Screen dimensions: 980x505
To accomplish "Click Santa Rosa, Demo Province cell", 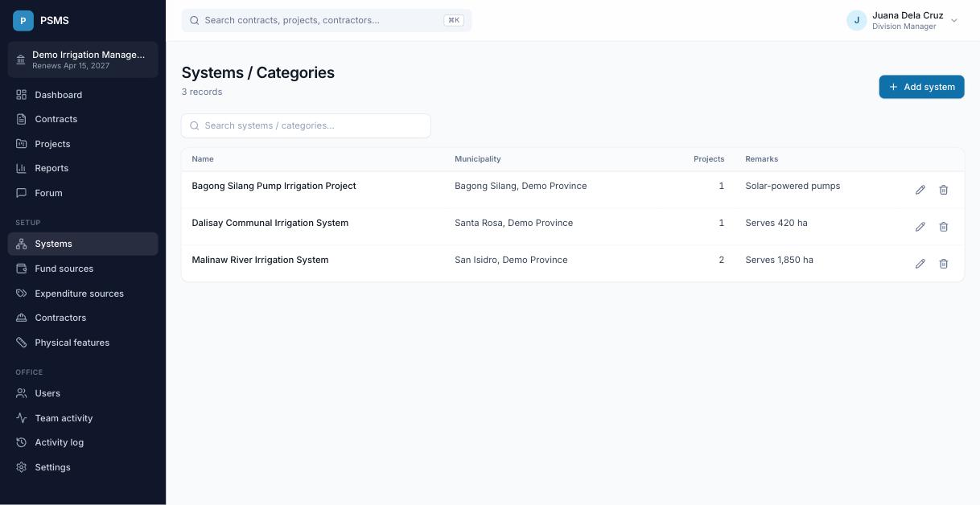I will point(514,223).
